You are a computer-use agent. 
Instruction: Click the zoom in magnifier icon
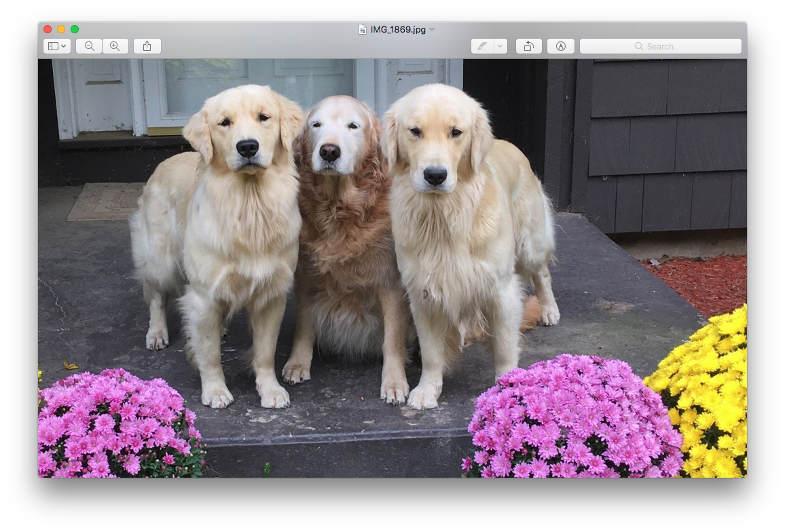pos(115,46)
